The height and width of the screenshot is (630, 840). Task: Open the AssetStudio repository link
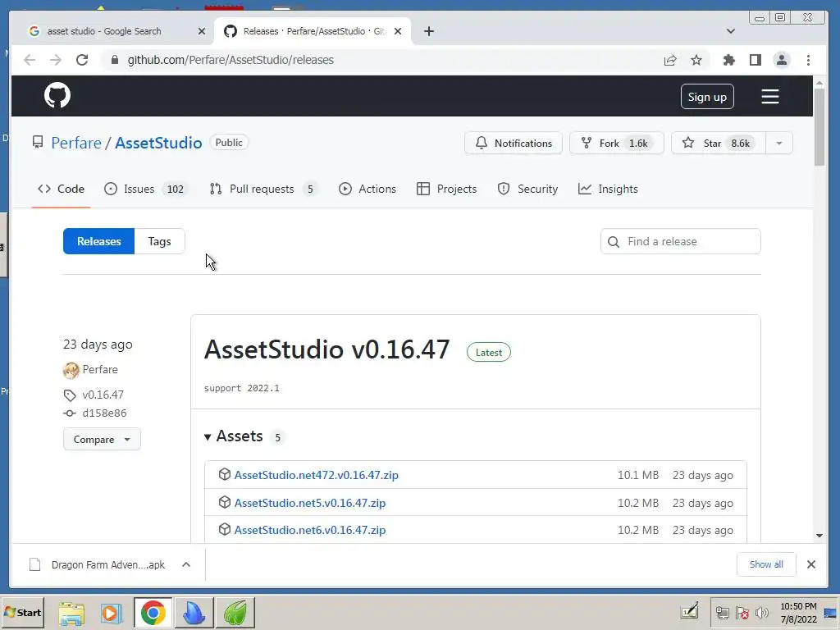tap(158, 143)
